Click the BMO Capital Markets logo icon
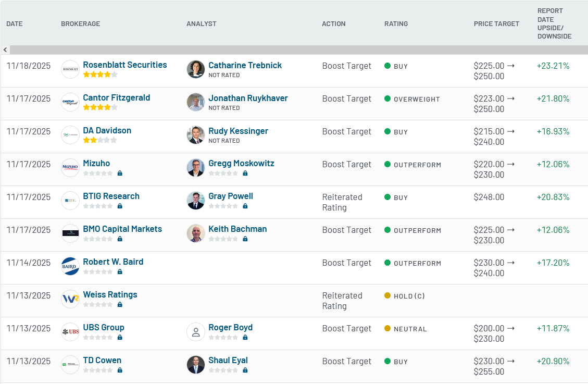The height and width of the screenshot is (384, 588). [70, 233]
